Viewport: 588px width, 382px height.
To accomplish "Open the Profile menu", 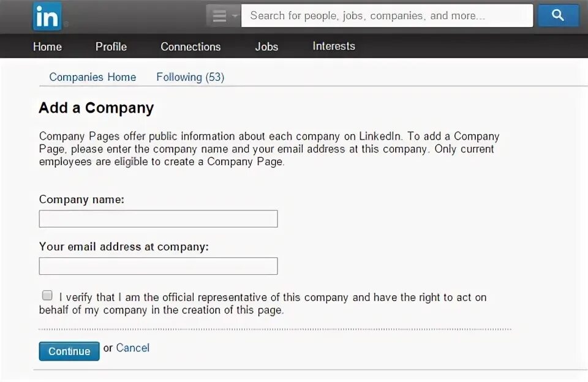I will tap(111, 47).
